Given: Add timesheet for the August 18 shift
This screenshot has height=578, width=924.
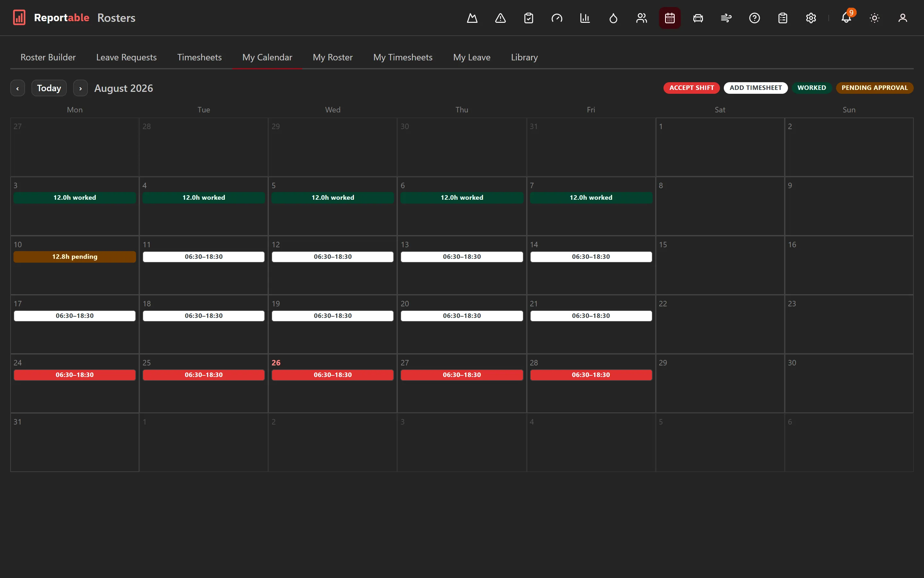Looking at the screenshot, I should tap(204, 316).
